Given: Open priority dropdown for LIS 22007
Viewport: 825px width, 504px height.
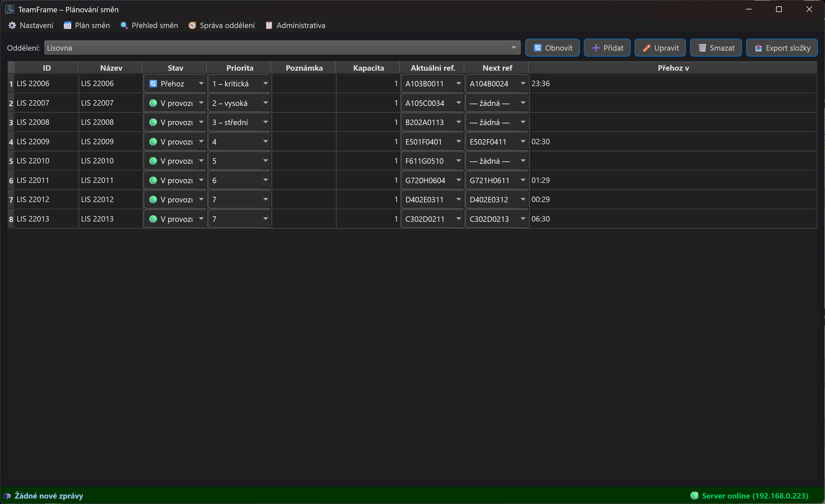Looking at the screenshot, I should [265, 103].
